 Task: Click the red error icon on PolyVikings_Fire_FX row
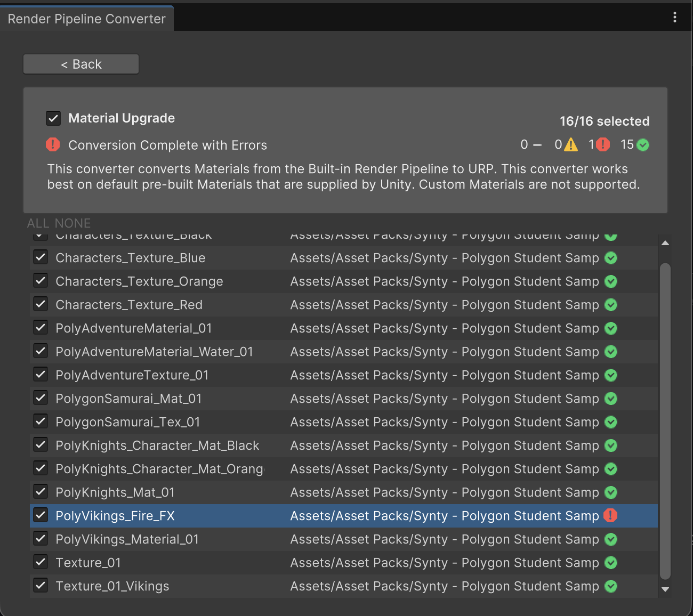[610, 515]
